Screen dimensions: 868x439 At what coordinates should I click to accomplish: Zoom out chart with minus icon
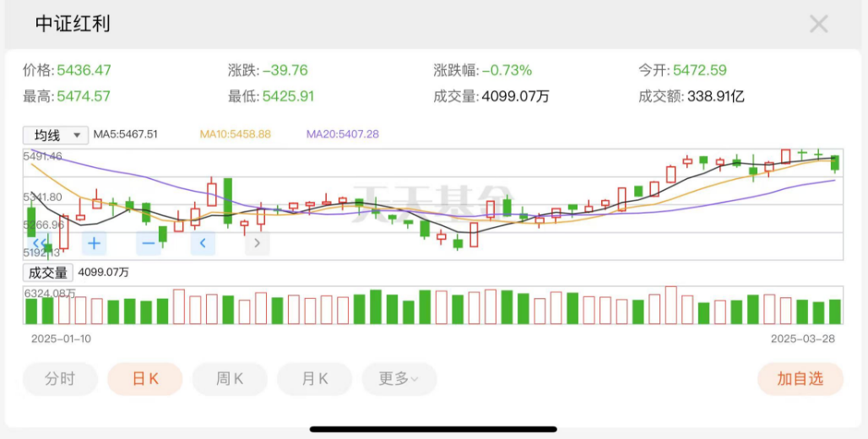149,243
